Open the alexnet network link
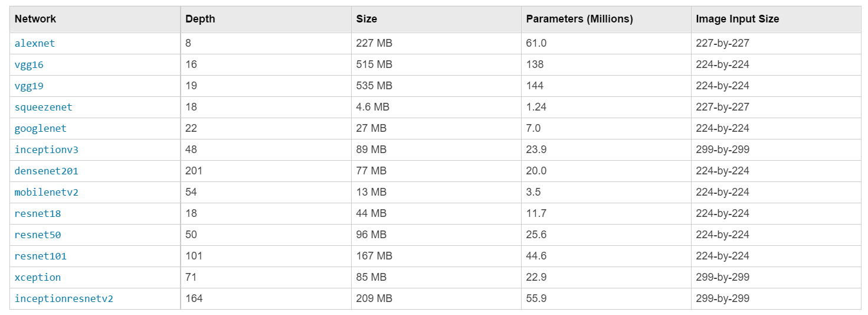868x315 pixels. pos(35,43)
